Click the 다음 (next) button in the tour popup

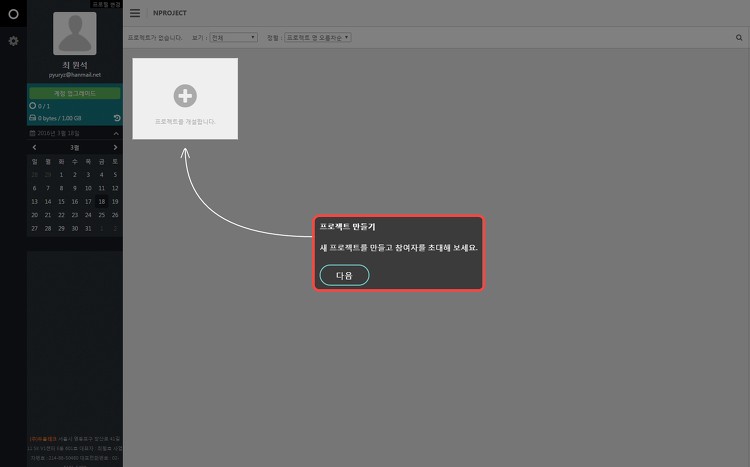tap(344, 275)
